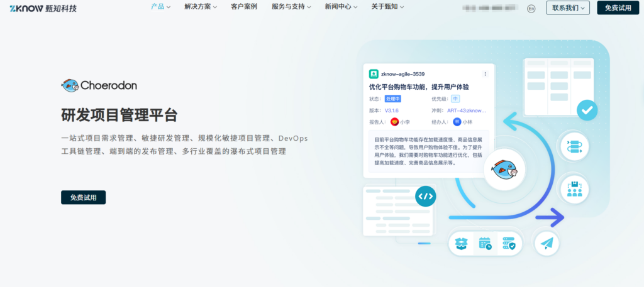Expand the 关于甄知 menu
The image size is (644, 287).
point(387,6)
